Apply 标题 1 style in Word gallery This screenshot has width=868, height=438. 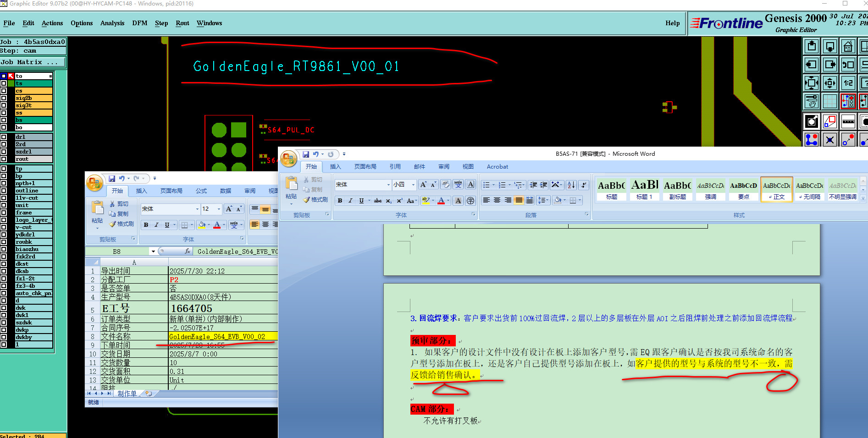[645, 190]
